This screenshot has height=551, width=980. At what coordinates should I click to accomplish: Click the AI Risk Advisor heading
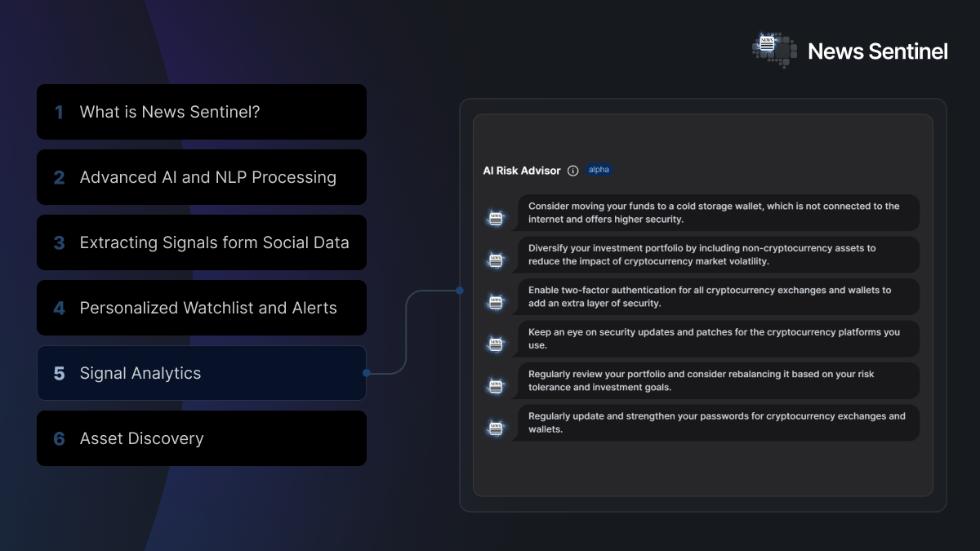[x=522, y=171]
